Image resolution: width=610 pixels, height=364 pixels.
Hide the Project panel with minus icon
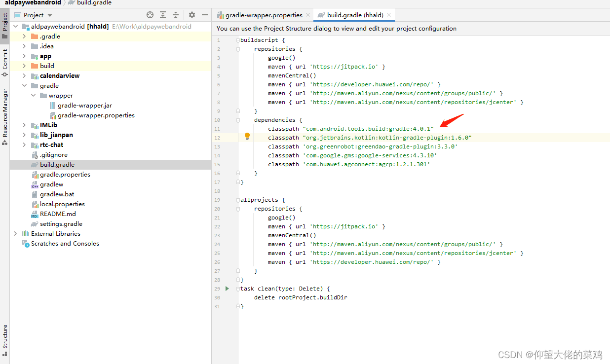(x=204, y=15)
